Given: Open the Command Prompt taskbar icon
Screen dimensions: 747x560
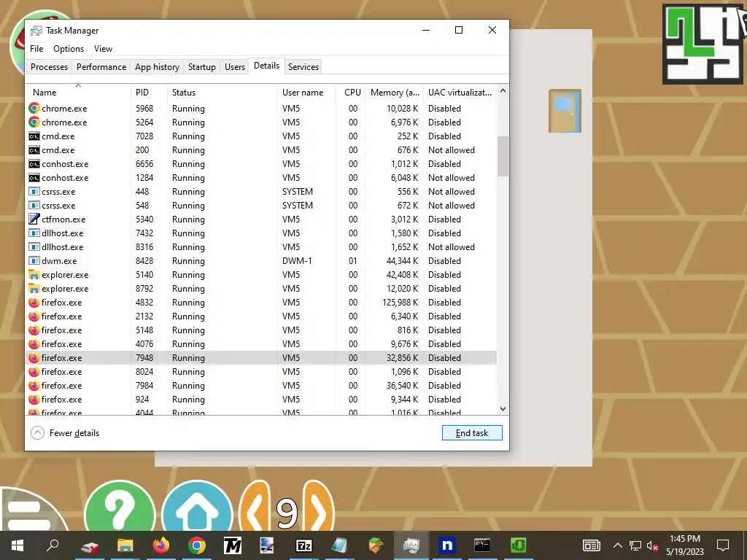Looking at the screenshot, I should [x=482, y=545].
